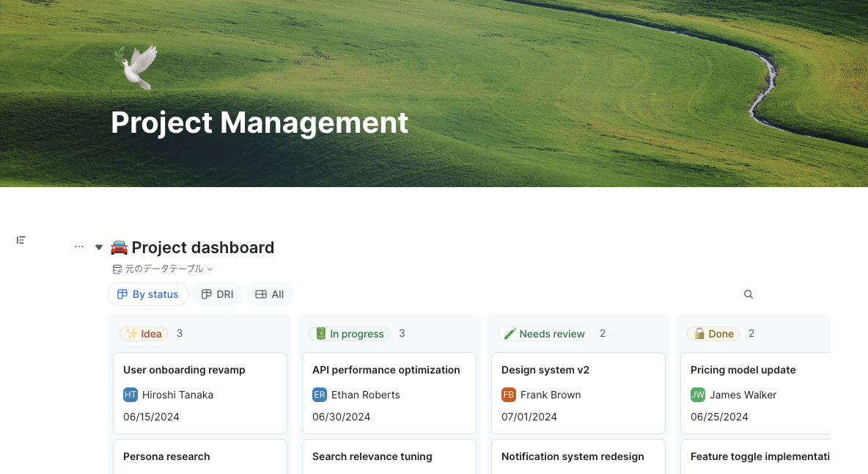Switch to the All view tab
The height and width of the screenshot is (474, 868).
tap(270, 294)
